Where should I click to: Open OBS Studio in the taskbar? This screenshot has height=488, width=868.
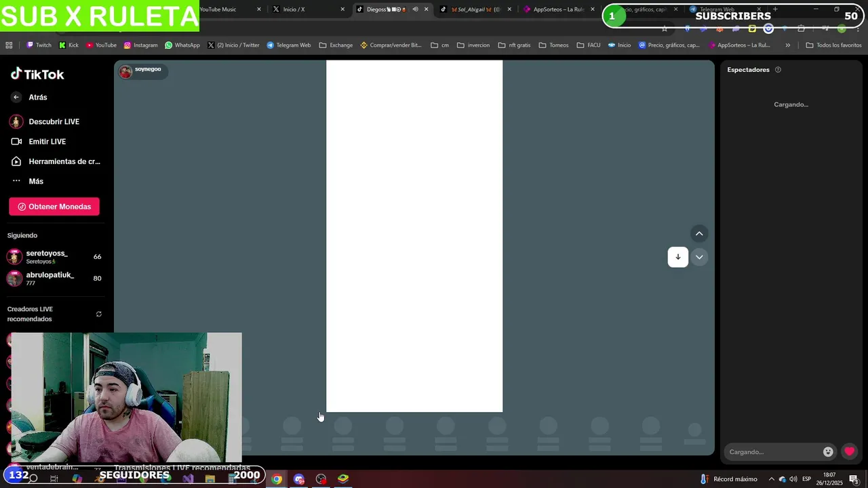[321, 479]
